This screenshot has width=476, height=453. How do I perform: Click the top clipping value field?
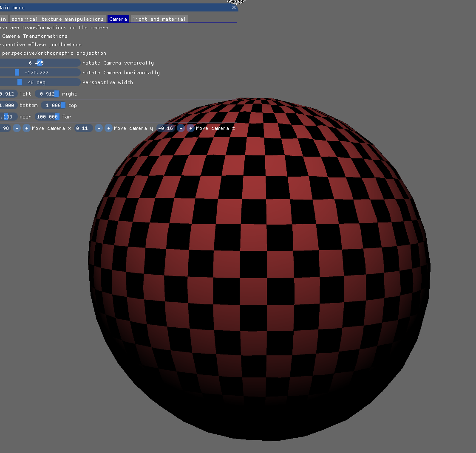tap(54, 105)
